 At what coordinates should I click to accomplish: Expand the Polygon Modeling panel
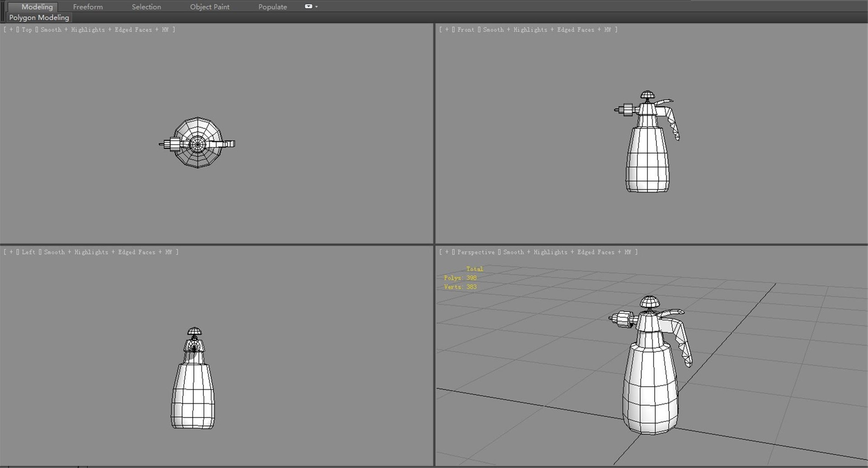(x=39, y=18)
